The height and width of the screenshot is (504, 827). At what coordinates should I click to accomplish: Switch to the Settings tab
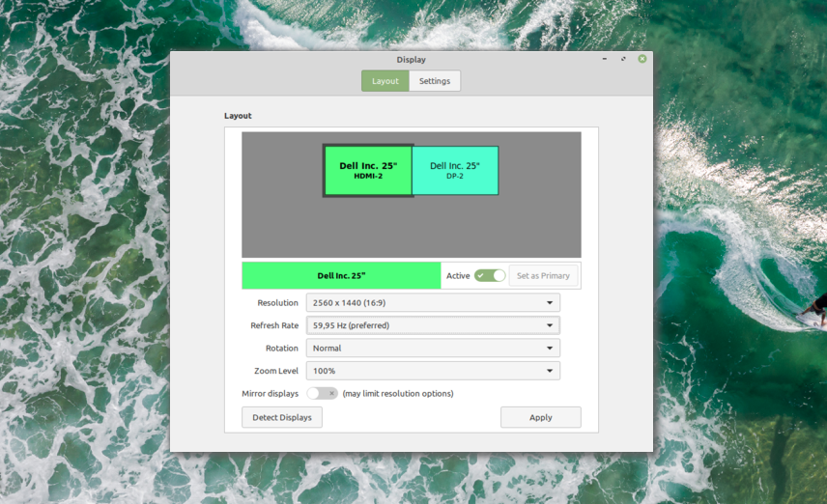(435, 81)
